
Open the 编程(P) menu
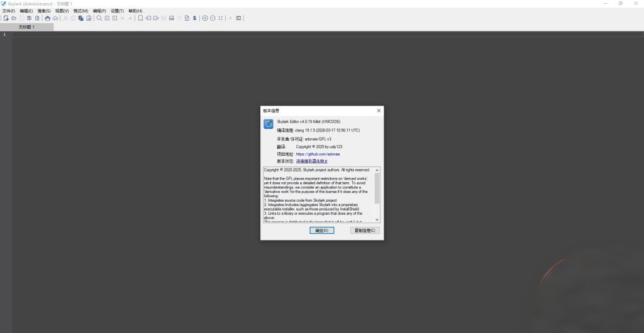click(x=99, y=11)
